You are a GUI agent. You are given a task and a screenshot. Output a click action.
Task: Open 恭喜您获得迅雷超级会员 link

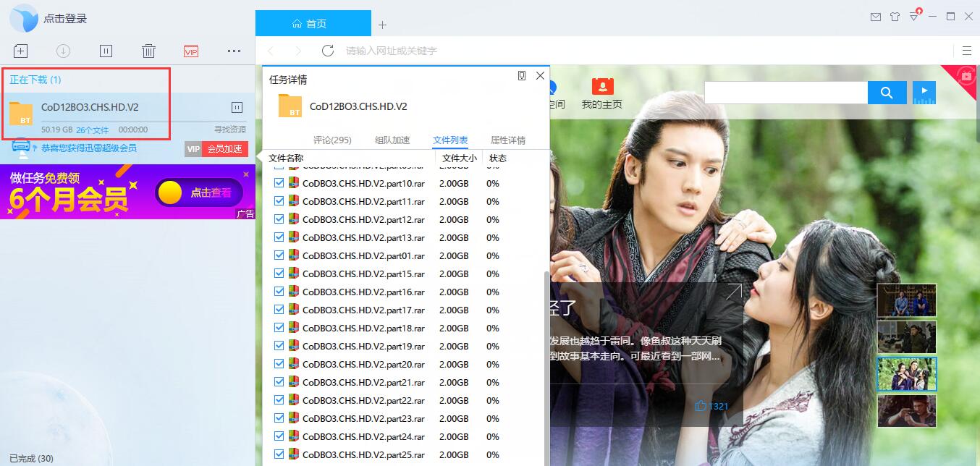(x=88, y=148)
